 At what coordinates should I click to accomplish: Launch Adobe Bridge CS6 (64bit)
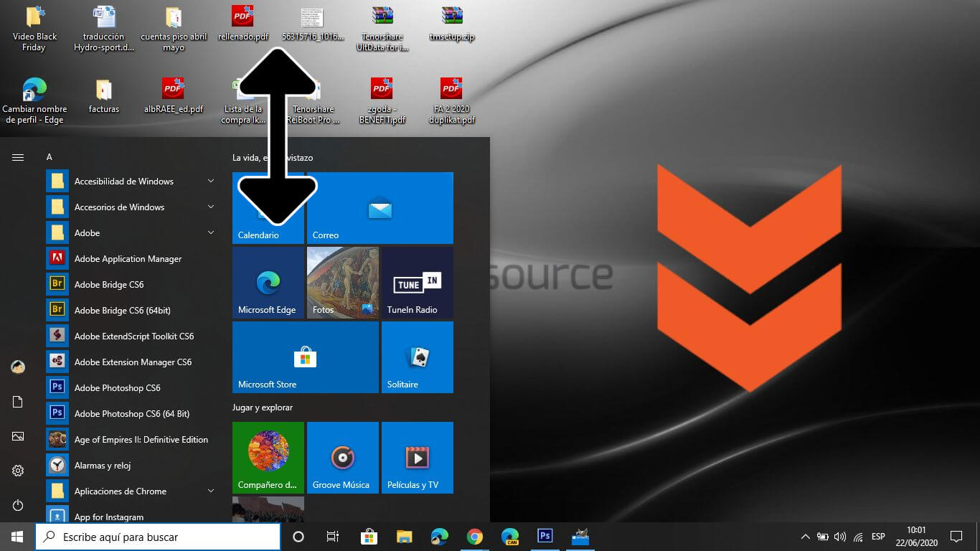pos(131,311)
